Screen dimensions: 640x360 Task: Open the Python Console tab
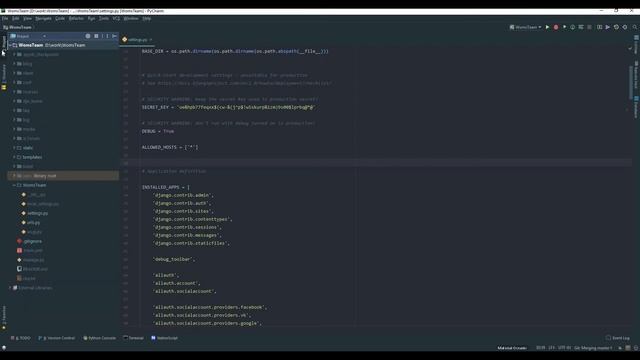(100, 338)
